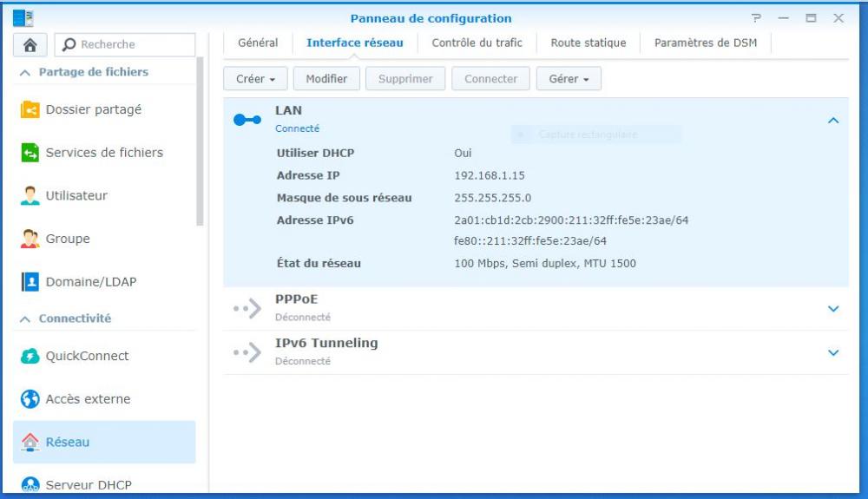Click the Utilisateur person icon

[x=30, y=196]
